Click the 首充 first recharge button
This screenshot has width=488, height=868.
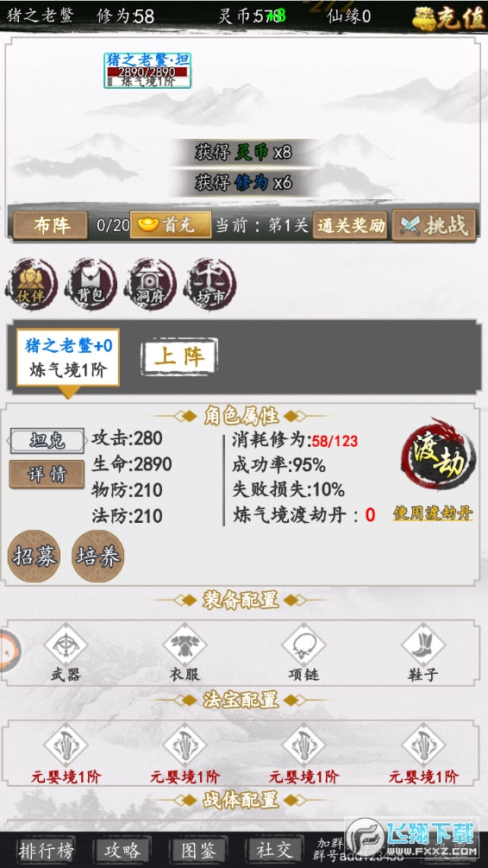tap(171, 225)
